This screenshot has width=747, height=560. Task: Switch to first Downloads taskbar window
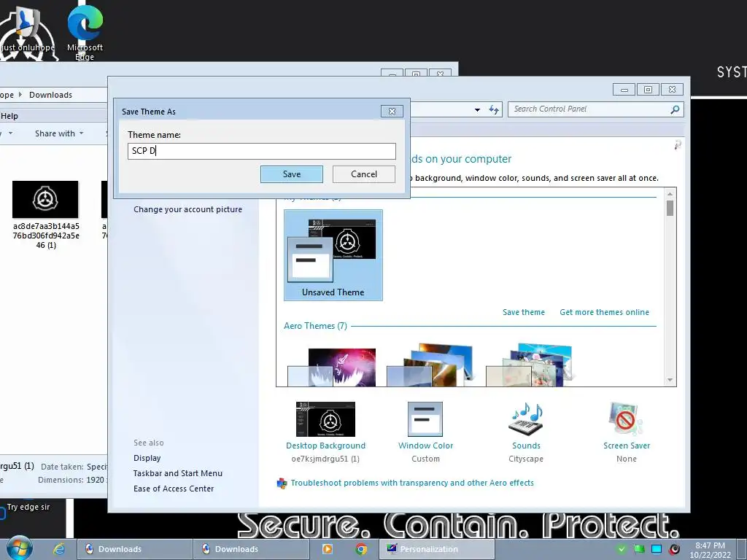[x=134, y=549]
